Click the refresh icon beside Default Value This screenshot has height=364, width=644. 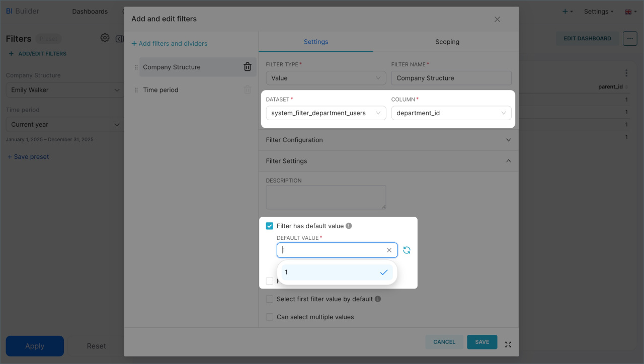click(x=407, y=250)
